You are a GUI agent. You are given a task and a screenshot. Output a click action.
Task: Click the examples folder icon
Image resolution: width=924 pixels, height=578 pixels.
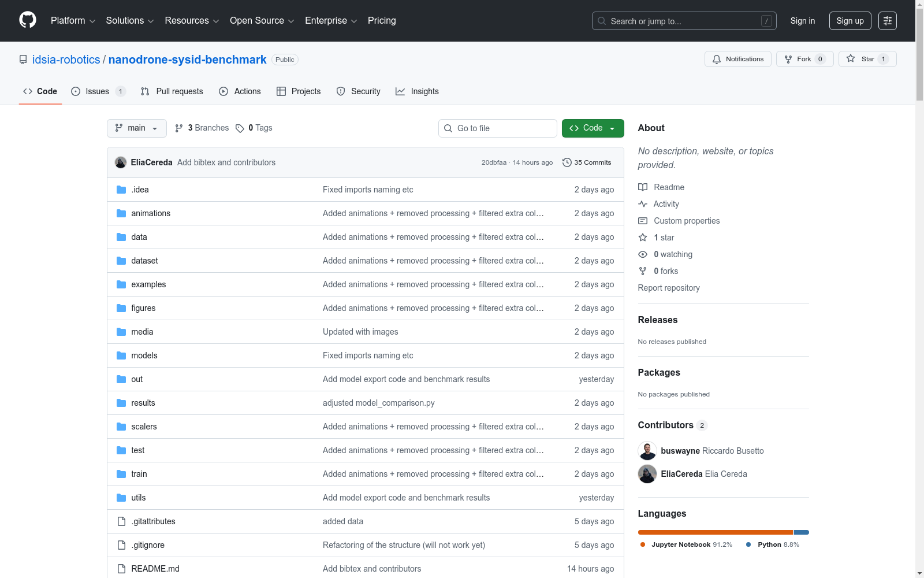tap(121, 284)
